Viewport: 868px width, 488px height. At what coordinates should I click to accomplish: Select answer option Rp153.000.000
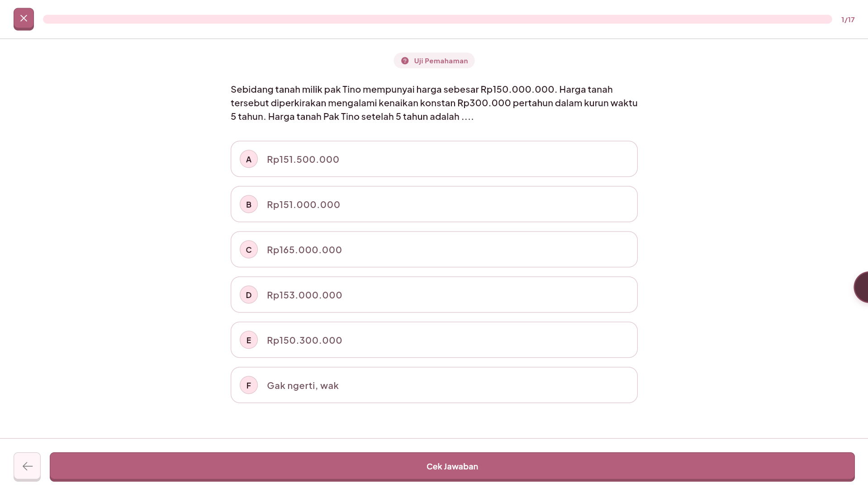pos(434,294)
